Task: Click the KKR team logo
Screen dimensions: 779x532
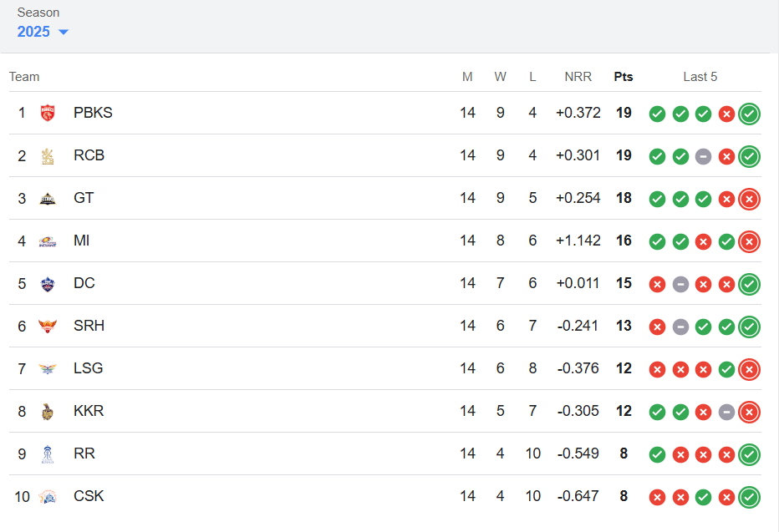Action: 48,412
